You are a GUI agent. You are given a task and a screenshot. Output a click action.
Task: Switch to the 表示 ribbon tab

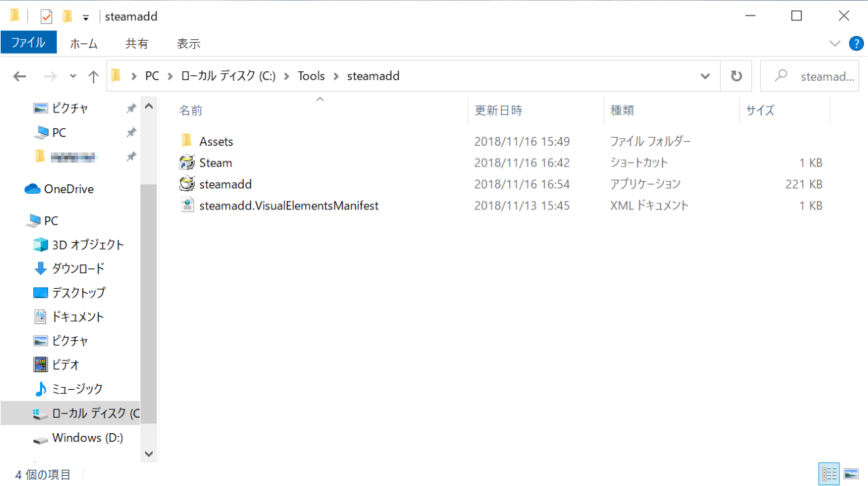coord(189,43)
